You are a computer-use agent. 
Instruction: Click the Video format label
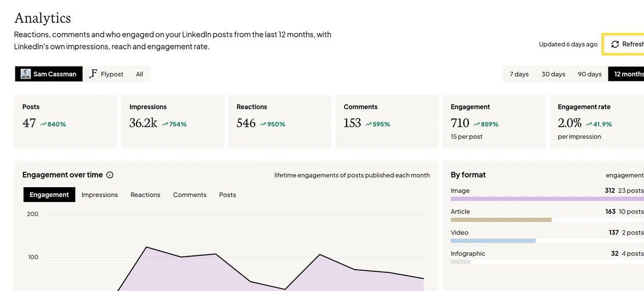459,232
